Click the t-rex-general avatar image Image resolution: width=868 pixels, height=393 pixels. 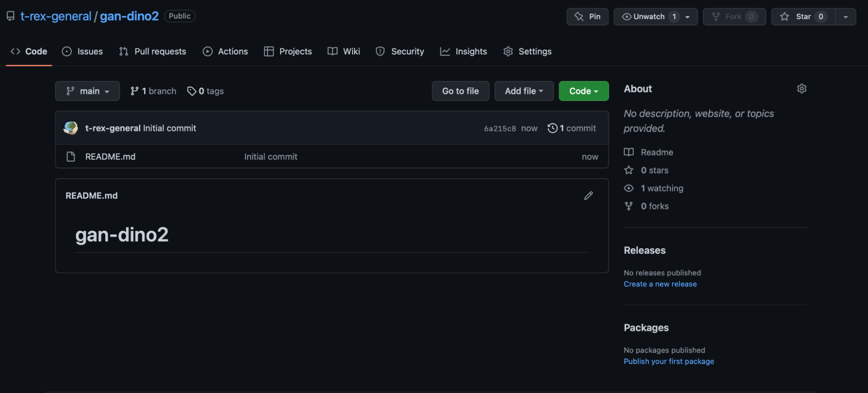click(71, 128)
